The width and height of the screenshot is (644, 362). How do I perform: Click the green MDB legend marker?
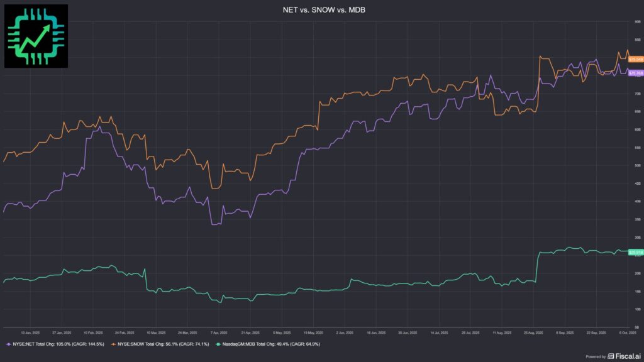pyautogui.click(x=218, y=344)
